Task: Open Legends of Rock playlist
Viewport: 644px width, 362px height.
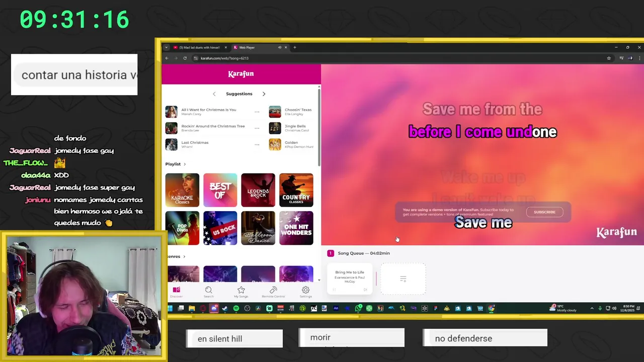Action: click(x=258, y=190)
